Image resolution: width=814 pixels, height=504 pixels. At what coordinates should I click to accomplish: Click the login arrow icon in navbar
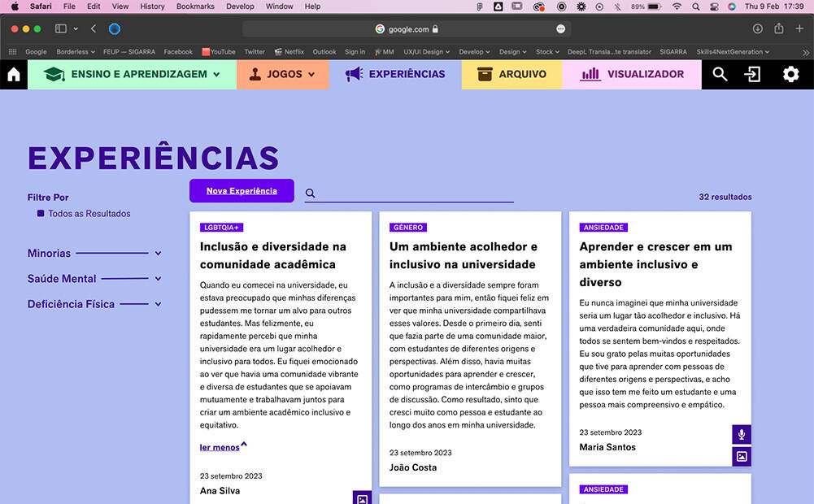click(753, 75)
